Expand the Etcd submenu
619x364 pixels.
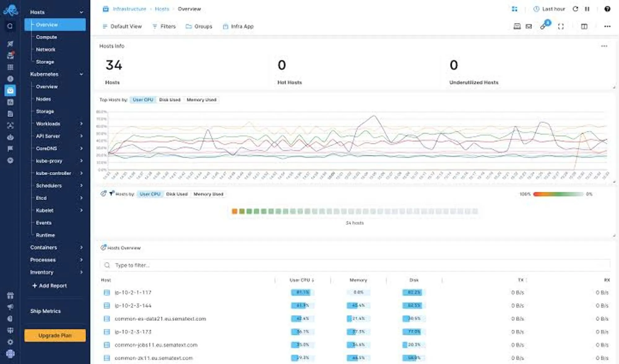(81, 198)
